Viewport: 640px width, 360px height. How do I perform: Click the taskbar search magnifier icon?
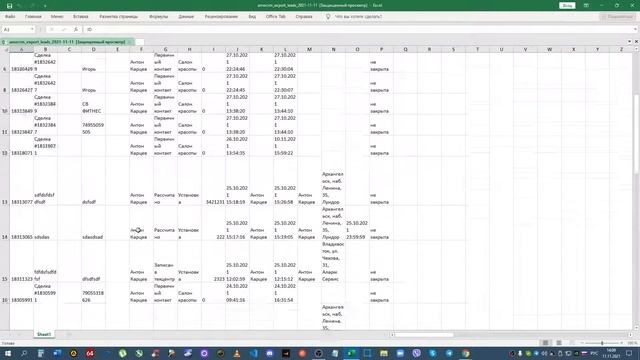[x=24, y=353]
